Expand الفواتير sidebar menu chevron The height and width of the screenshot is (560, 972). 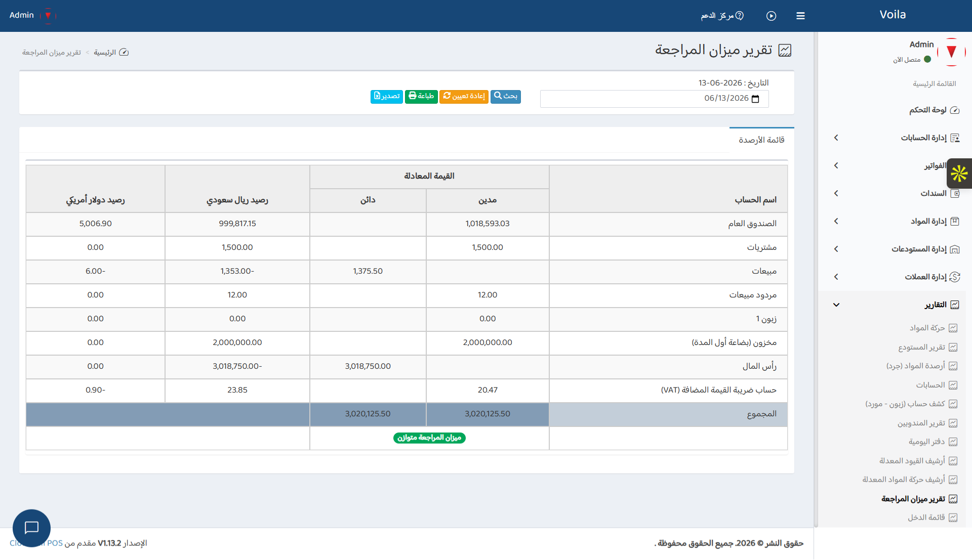pos(836,165)
